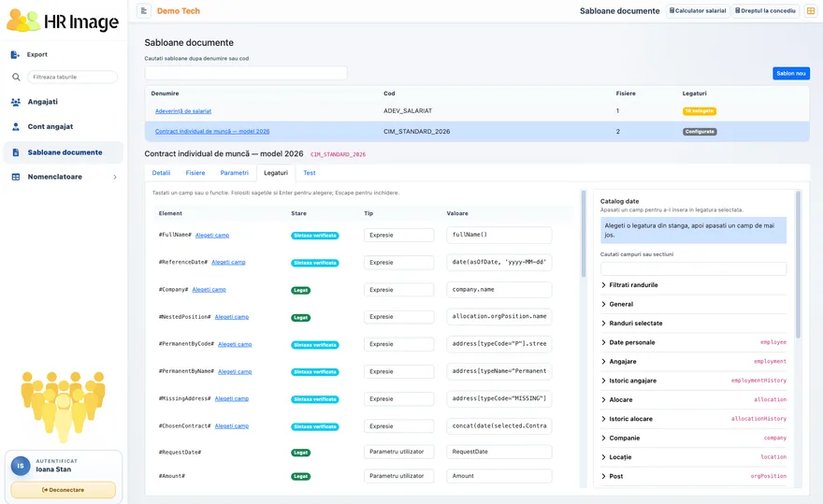Click the IS user avatar
823x504 pixels.
pyautogui.click(x=21, y=466)
